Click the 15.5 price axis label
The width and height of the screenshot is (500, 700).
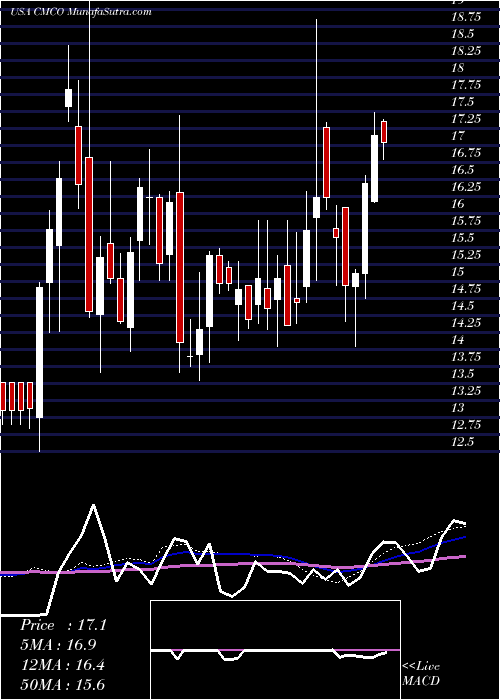[x=465, y=238]
